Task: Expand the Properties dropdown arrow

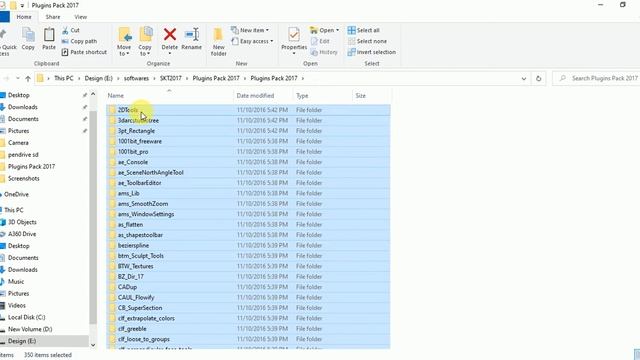Action: coord(294,53)
